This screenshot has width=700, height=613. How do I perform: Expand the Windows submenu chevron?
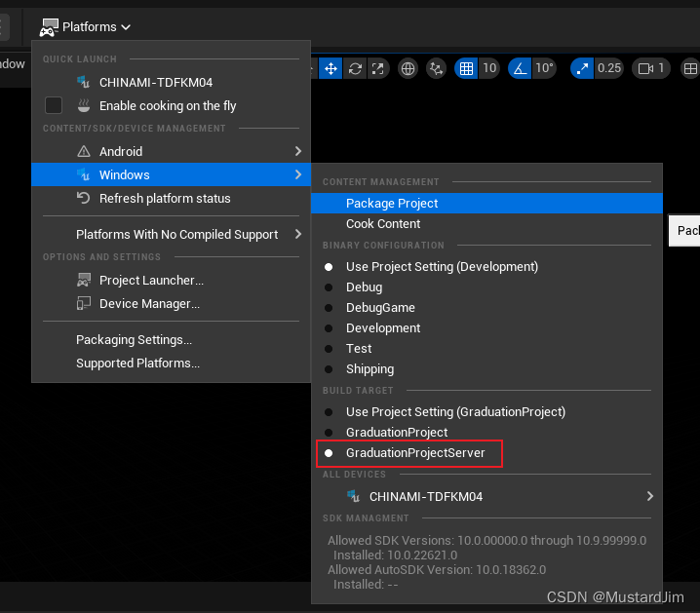(x=298, y=174)
